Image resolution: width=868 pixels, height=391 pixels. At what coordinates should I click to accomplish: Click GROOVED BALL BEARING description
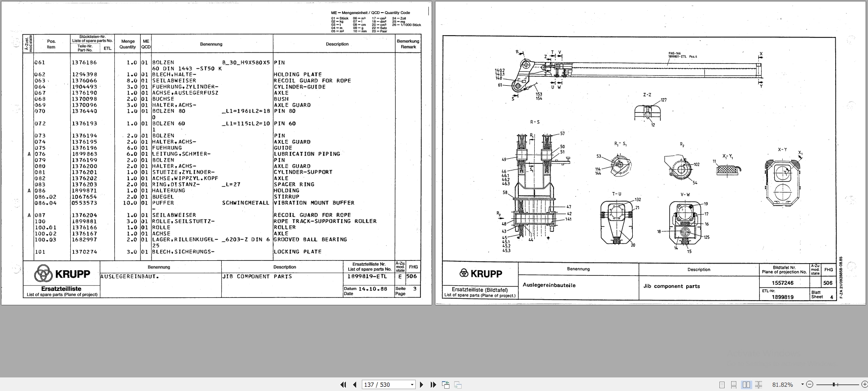pos(310,239)
